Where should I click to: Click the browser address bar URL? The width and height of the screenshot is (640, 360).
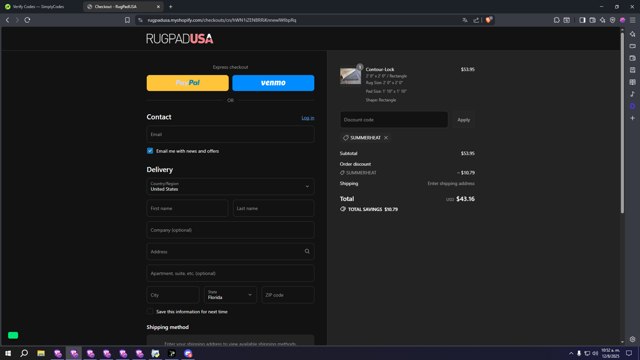click(x=222, y=20)
